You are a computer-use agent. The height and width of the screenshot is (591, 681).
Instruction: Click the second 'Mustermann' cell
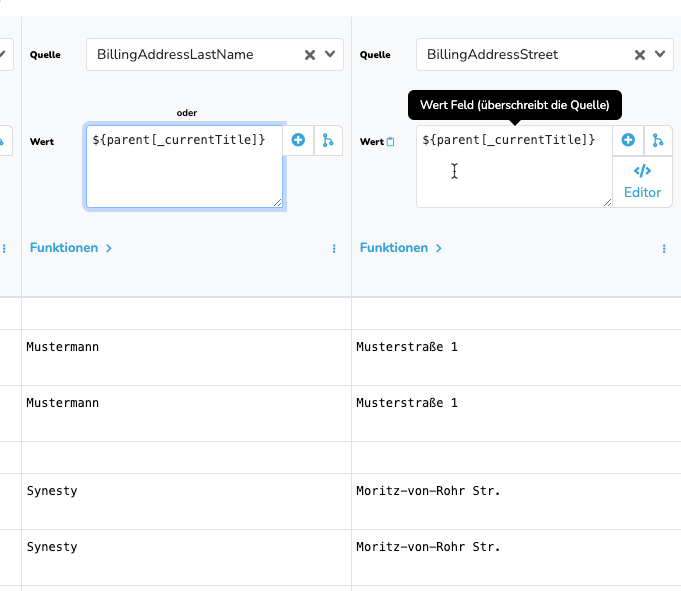coord(186,413)
